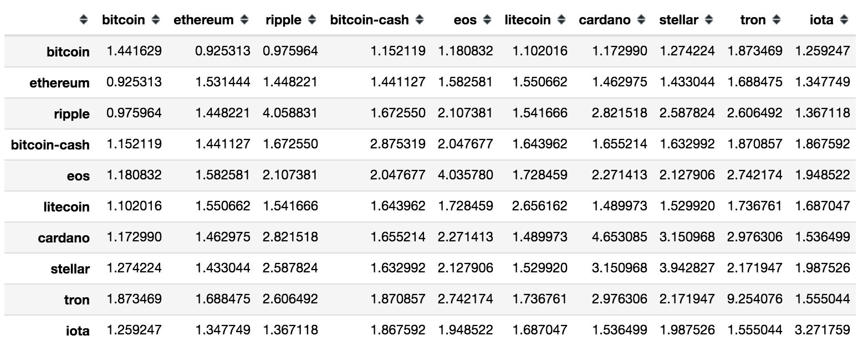Sort table by the bitcoin column arrows

156,20
